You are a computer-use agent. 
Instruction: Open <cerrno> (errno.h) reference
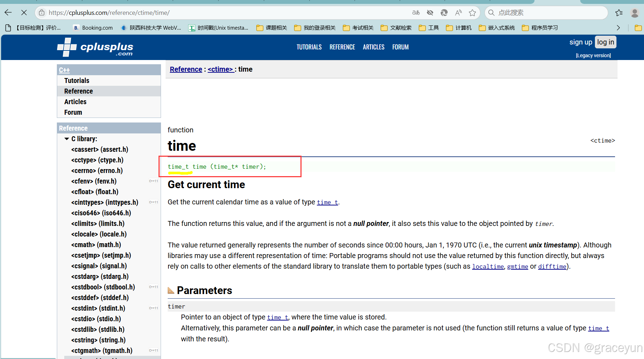point(97,171)
